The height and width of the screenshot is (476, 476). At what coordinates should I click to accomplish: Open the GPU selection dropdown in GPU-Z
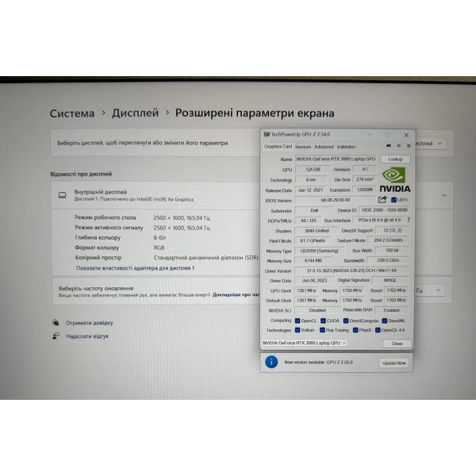click(304, 343)
